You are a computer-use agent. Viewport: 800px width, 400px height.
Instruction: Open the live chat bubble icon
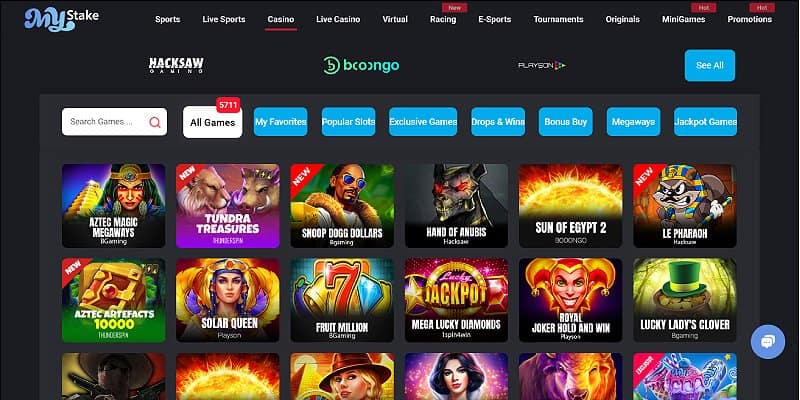[x=768, y=342]
